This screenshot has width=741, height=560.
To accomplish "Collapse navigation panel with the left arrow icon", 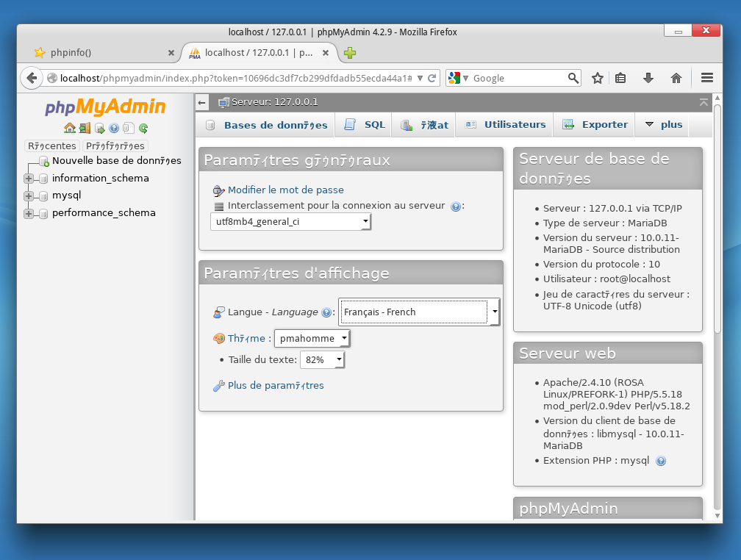I will coord(201,103).
